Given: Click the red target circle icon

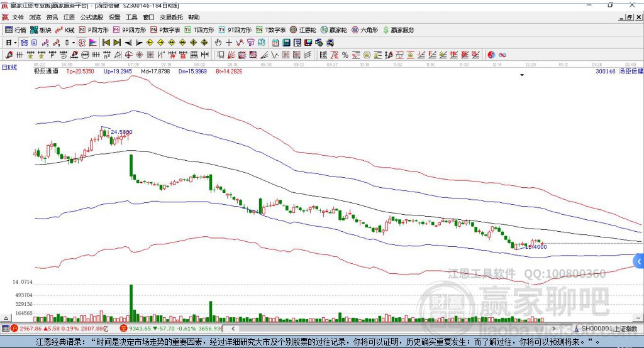Looking at the screenshot, I should pyautogui.click(x=128, y=55).
